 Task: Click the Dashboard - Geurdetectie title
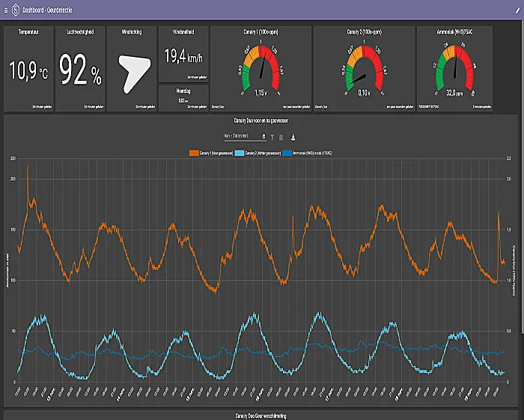[47, 10]
